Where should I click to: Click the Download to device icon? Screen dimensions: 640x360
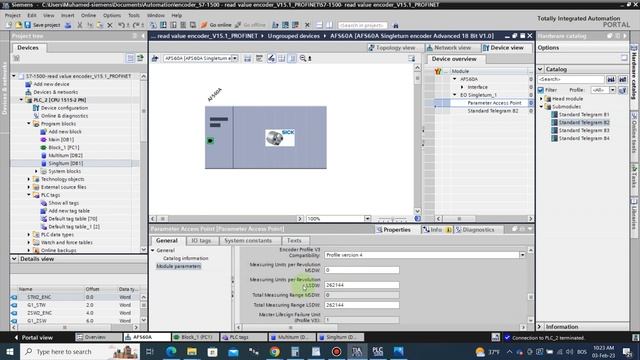(163, 25)
